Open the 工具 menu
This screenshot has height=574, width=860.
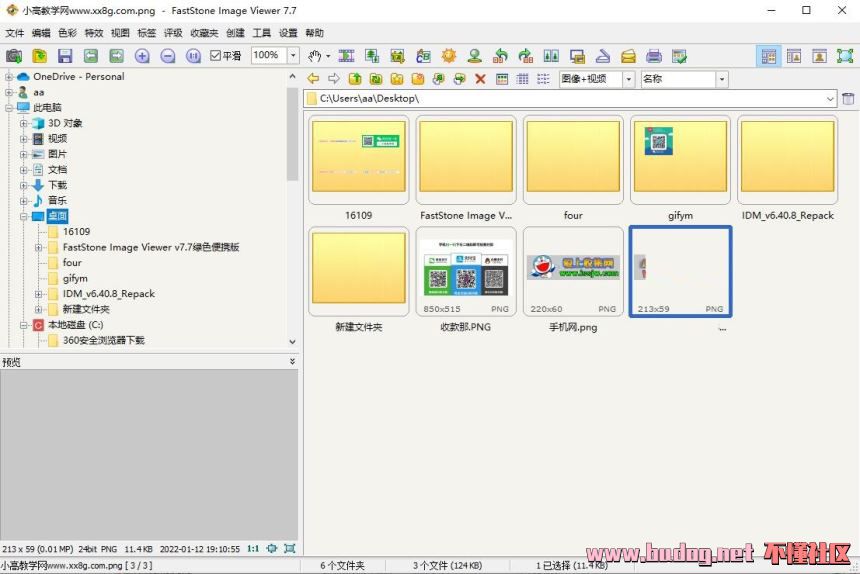point(262,33)
